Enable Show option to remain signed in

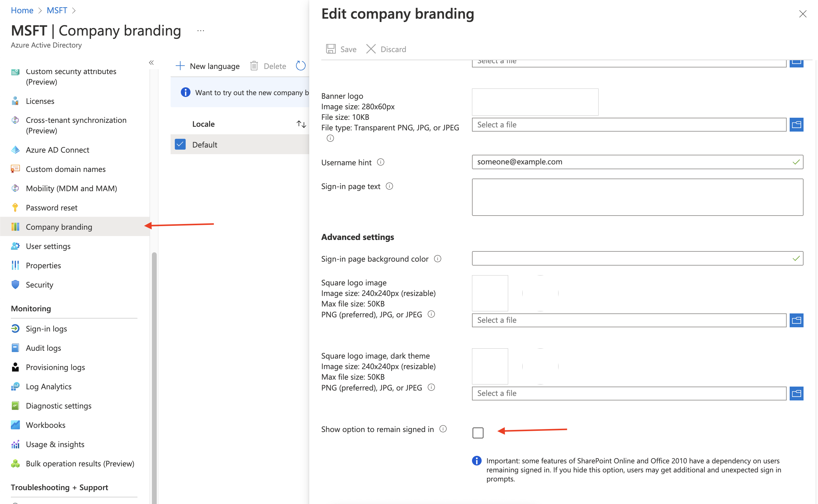point(478,433)
